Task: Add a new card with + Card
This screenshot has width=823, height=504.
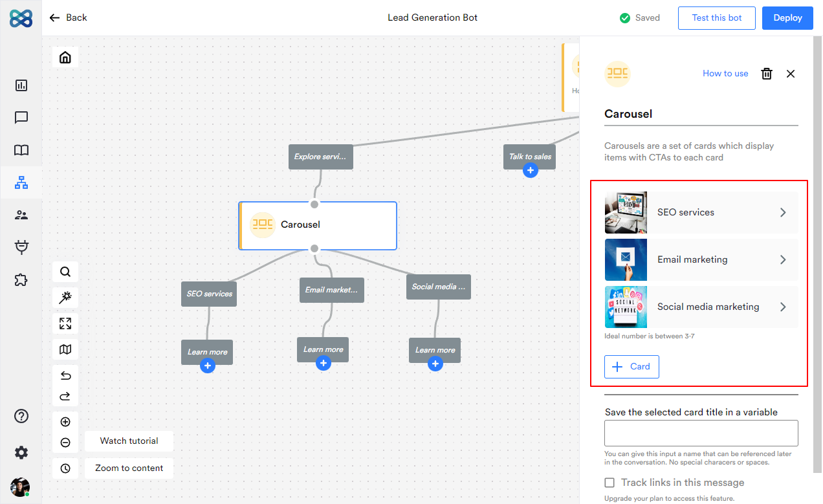Action: 631,366
